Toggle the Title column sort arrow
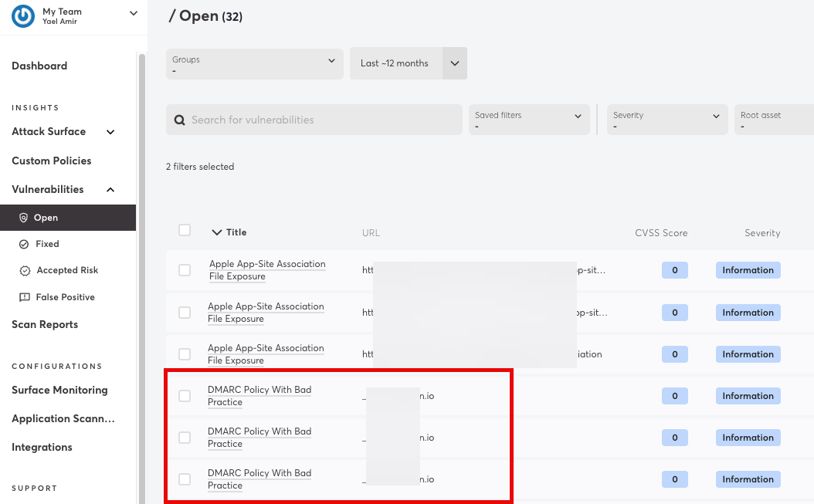814x504 pixels. pos(216,232)
